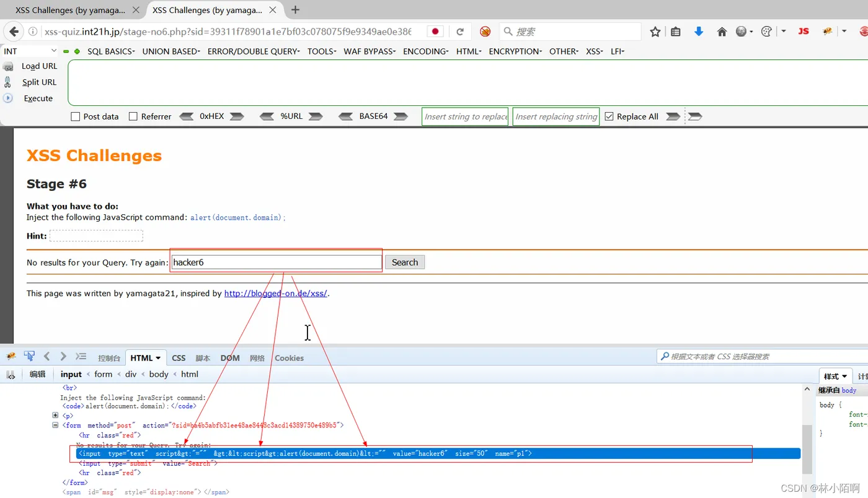Click Firebug history forward chevron
The width and height of the screenshot is (868, 498).
(x=63, y=356)
